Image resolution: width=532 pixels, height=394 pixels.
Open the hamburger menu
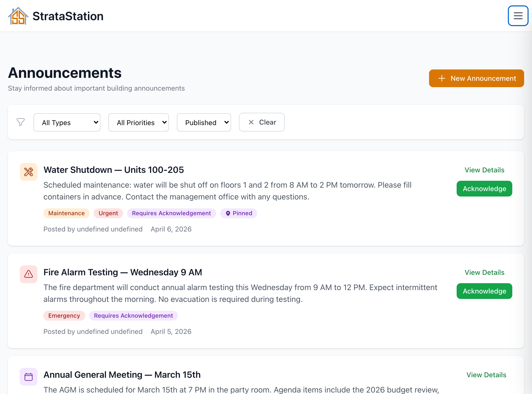(518, 16)
